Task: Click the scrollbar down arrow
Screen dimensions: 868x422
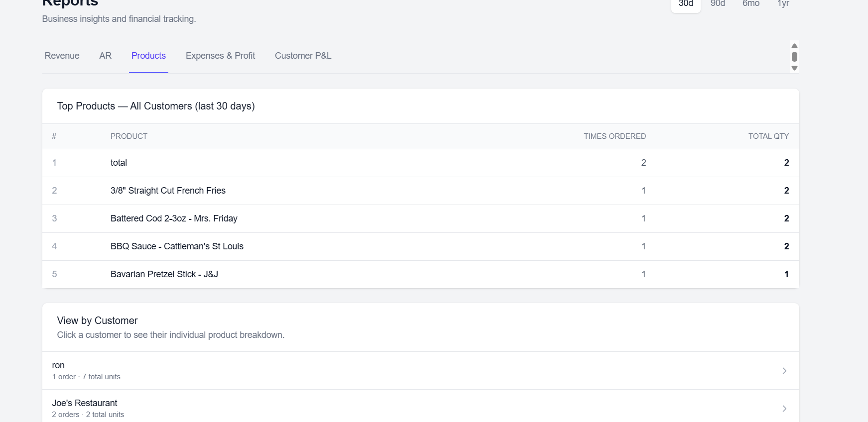Action: [x=794, y=68]
